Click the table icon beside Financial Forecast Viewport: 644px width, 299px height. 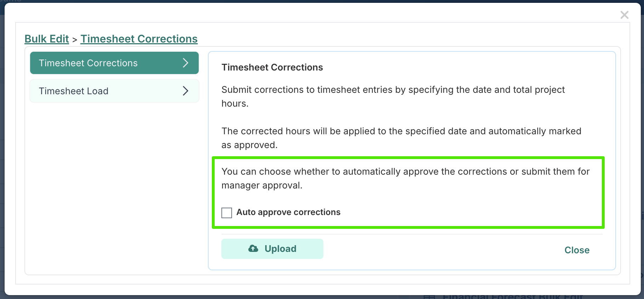pyautogui.click(x=429, y=297)
